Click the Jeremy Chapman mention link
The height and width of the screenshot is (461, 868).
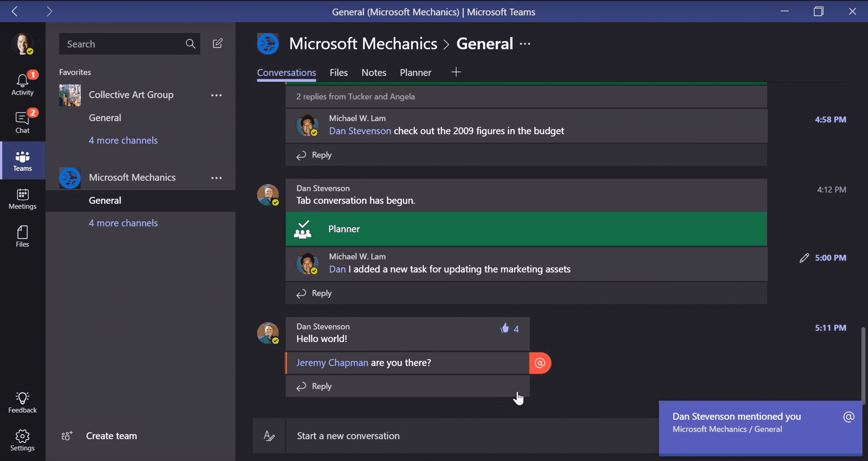(332, 363)
